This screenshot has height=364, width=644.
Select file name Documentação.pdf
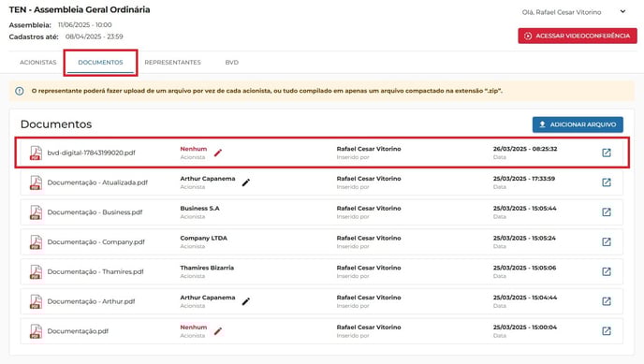78,331
